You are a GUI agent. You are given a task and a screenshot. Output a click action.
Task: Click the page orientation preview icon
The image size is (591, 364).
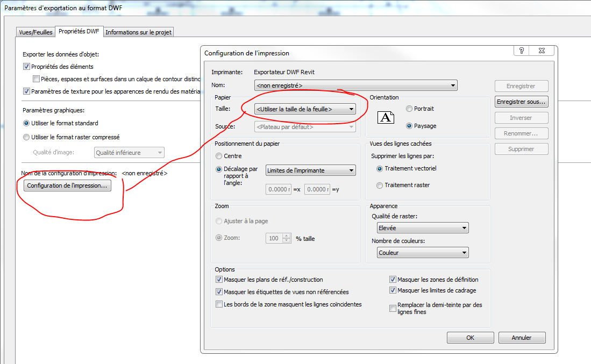(x=386, y=117)
